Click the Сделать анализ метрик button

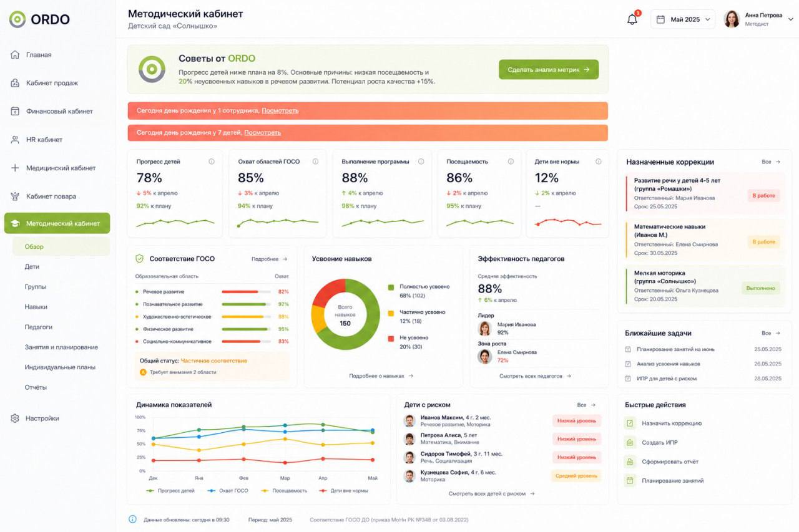[549, 70]
